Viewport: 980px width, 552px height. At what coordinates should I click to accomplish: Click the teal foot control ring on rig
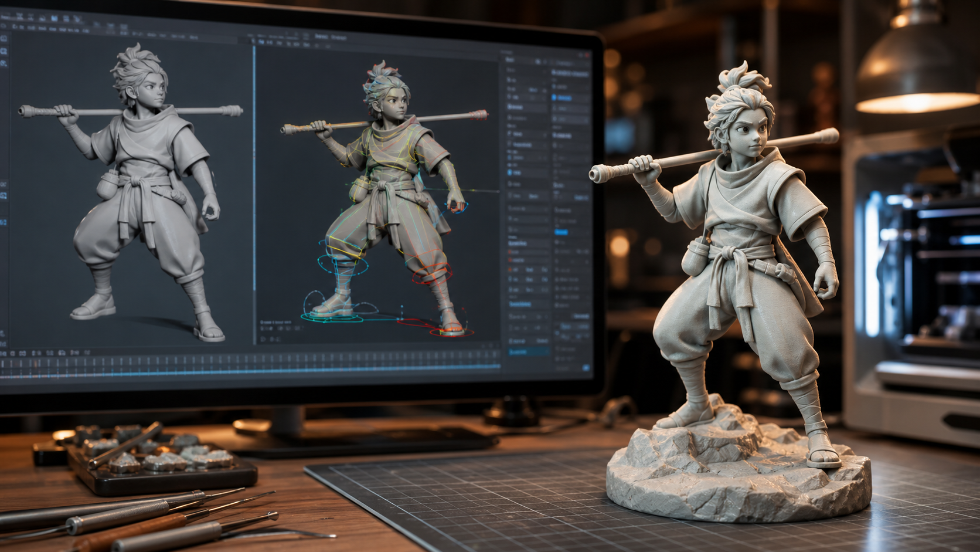tap(331, 317)
